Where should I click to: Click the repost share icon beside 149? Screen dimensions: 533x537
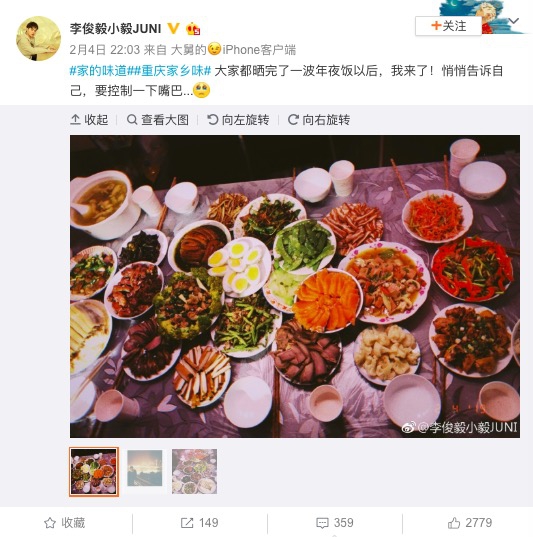pyautogui.click(x=187, y=523)
